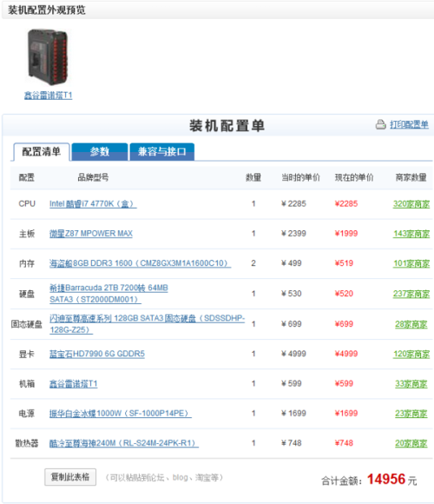This screenshot has height=504, width=434.
Task: Click the printer icon beside 打印配置单
Action: point(381,124)
